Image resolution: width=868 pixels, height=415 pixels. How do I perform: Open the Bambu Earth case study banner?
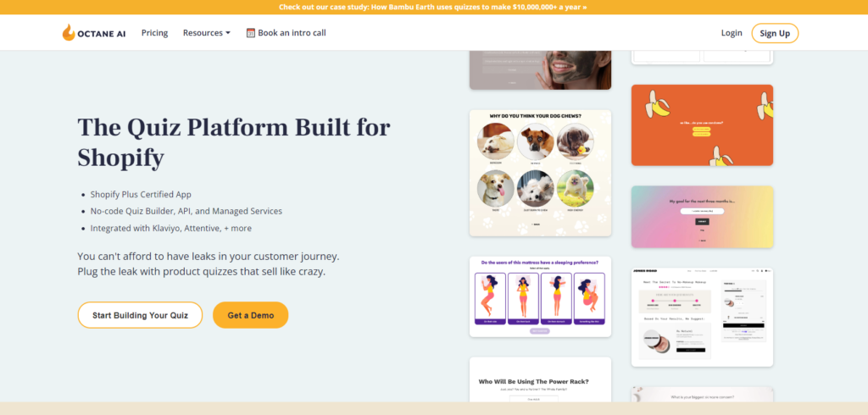(433, 7)
